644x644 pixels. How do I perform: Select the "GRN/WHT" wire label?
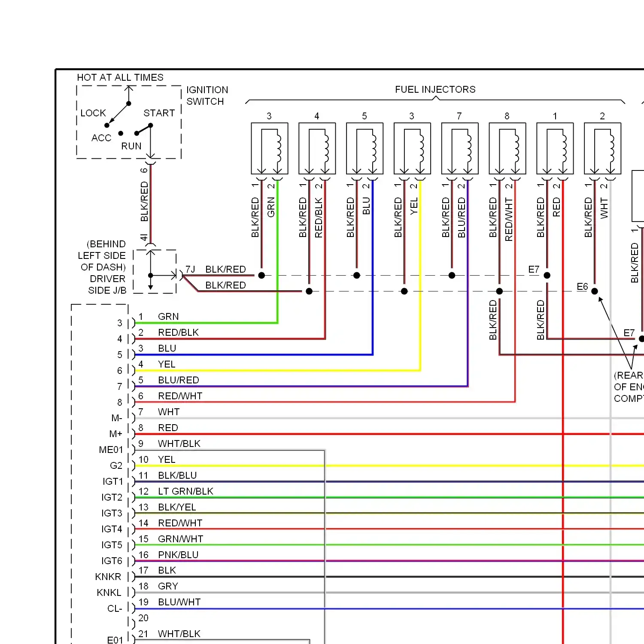pyautogui.click(x=181, y=539)
